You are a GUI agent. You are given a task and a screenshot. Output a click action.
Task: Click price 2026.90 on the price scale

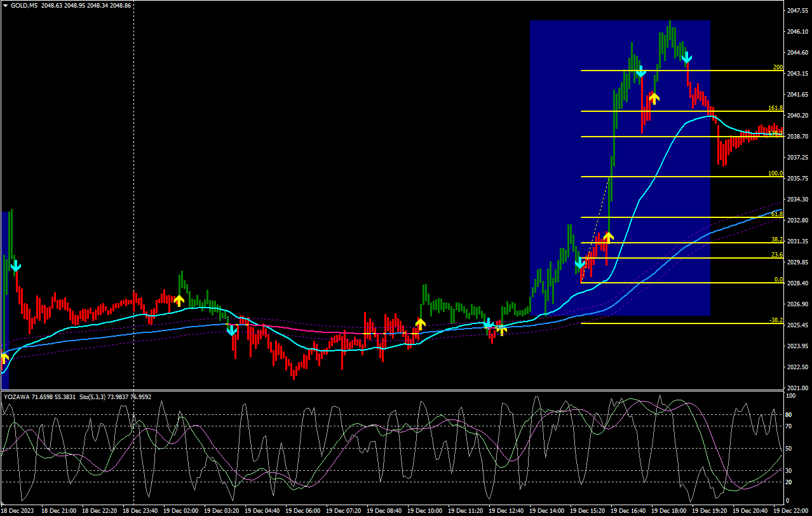click(797, 304)
